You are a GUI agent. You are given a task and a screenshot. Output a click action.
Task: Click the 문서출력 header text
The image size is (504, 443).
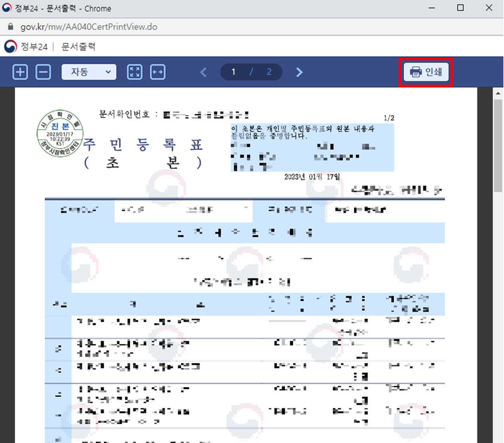coord(78,47)
